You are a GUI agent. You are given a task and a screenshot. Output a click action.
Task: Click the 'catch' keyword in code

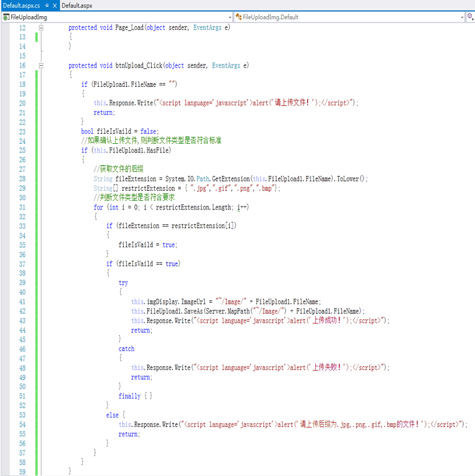[126, 349]
